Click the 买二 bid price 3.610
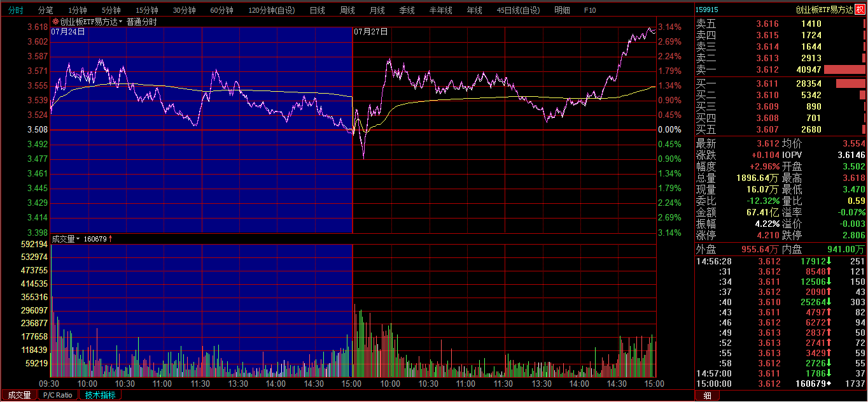Viewport: 868px width, 402px height. [767, 95]
